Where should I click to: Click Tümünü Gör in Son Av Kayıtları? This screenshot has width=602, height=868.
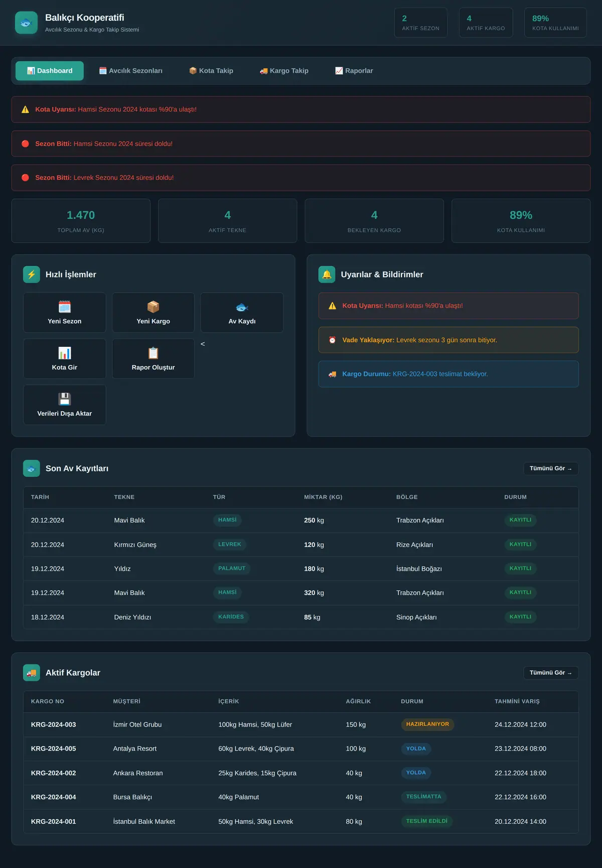pyautogui.click(x=551, y=468)
